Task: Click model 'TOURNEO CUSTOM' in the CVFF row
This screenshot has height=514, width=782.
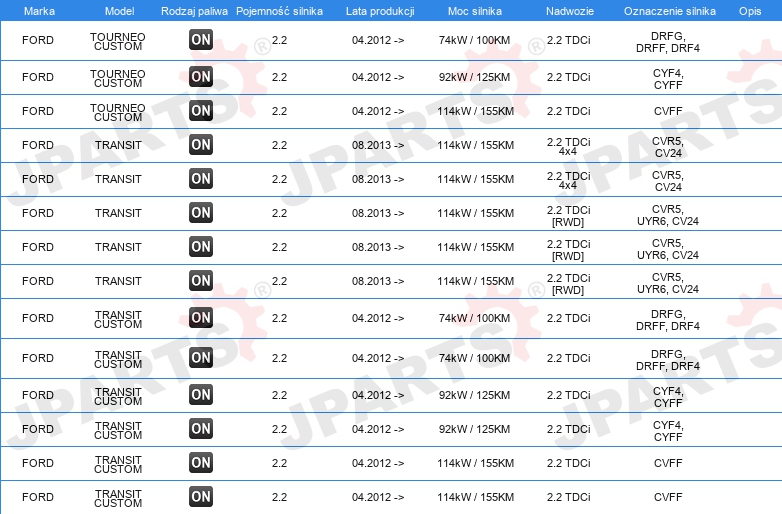Action: (x=118, y=112)
